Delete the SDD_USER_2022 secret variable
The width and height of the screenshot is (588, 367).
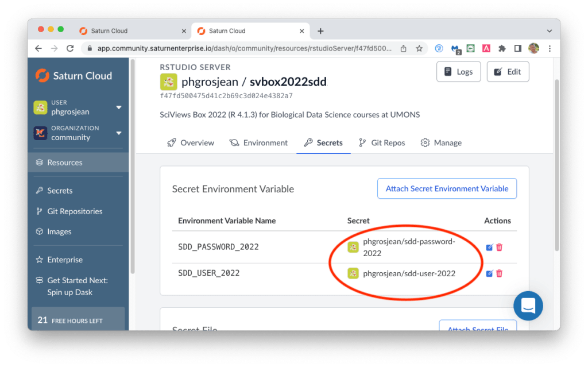(x=499, y=273)
